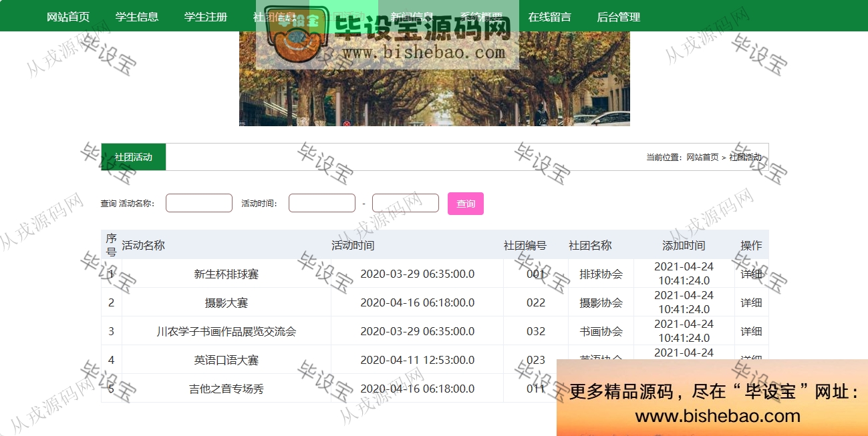Click the 排球协会 club name cell
Image resolution: width=868 pixels, height=436 pixels.
[601, 274]
